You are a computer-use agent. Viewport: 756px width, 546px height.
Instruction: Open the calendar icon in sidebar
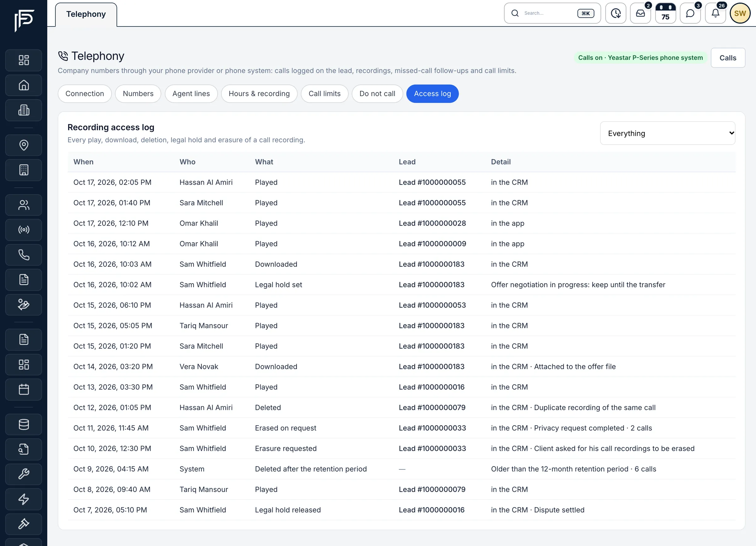[24, 389]
